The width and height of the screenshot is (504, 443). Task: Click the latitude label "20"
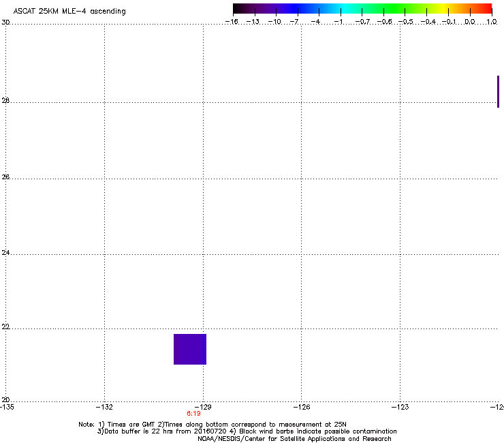pyautogui.click(x=5, y=400)
